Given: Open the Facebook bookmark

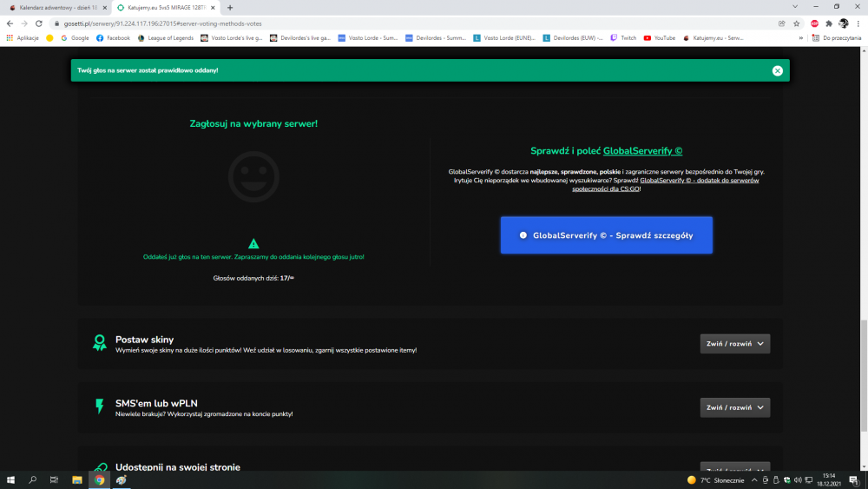Looking at the screenshot, I should (113, 38).
